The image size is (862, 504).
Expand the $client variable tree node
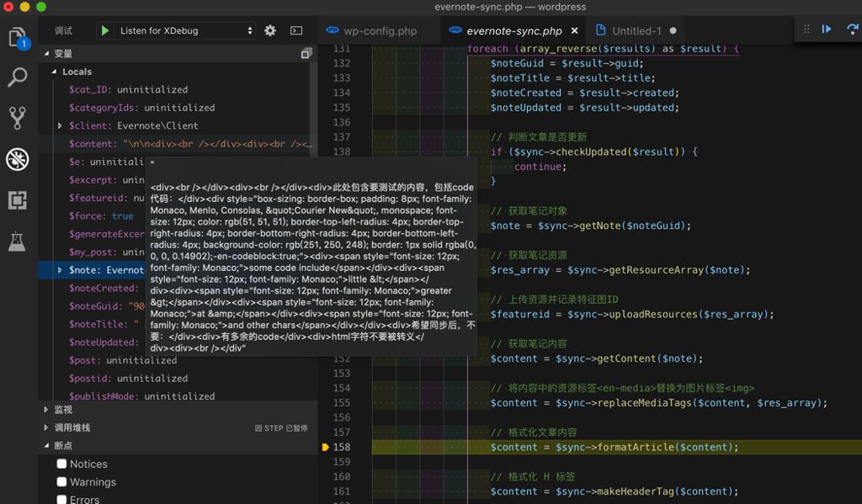tap(60, 126)
